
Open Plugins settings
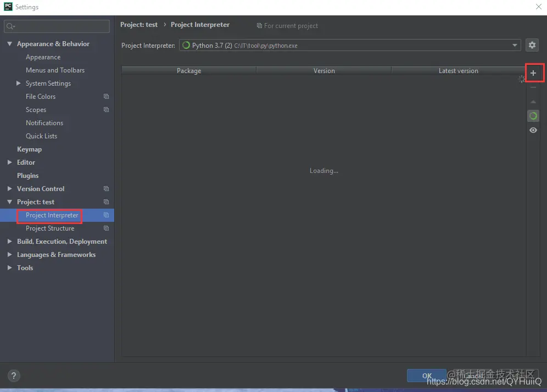coord(27,176)
